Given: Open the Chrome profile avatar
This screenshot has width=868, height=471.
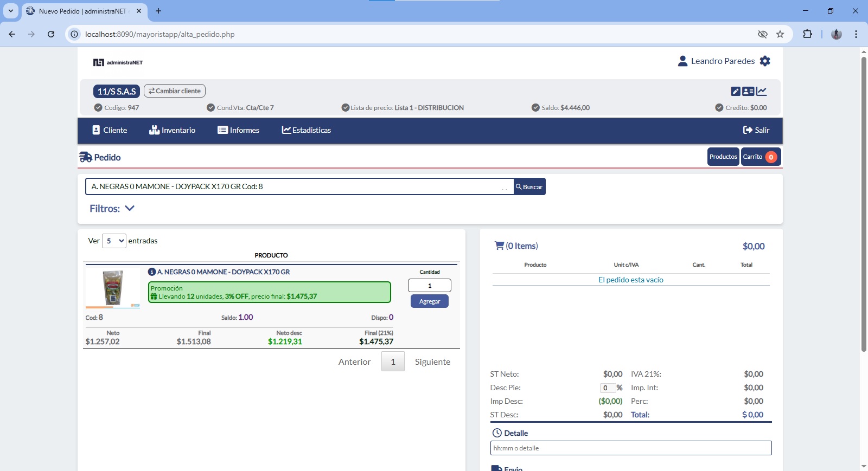Looking at the screenshot, I should pos(837,34).
